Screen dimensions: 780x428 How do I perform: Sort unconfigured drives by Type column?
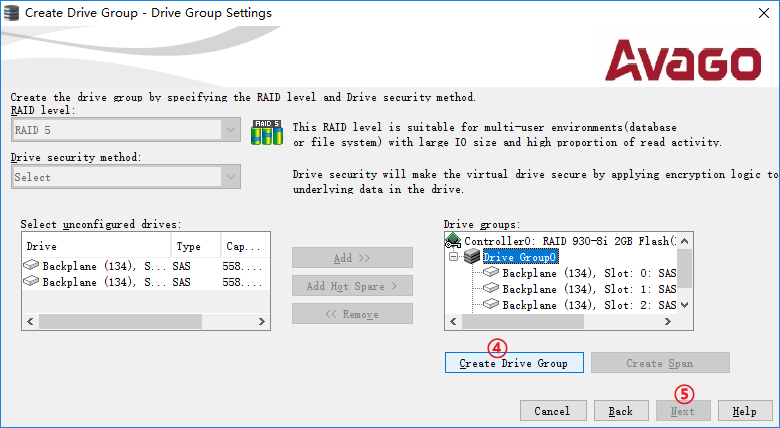[x=195, y=246]
